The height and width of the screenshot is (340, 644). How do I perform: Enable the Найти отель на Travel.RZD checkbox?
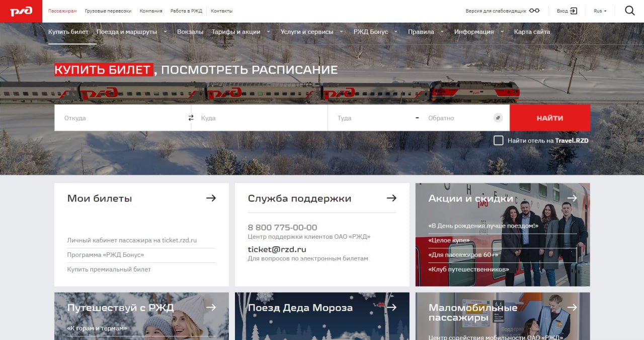pos(499,141)
